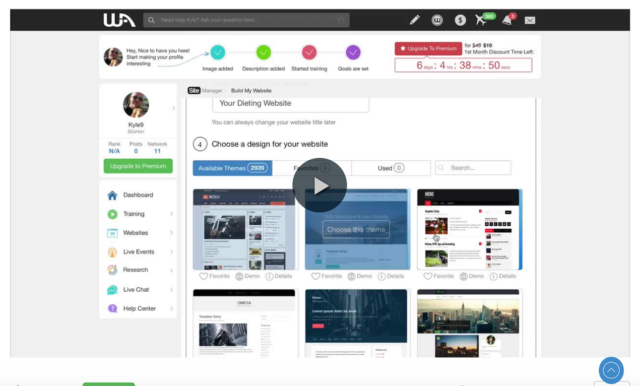Expand the Live Events submenu arrow
The height and width of the screenshot is (386, 640).
point(171,252)
